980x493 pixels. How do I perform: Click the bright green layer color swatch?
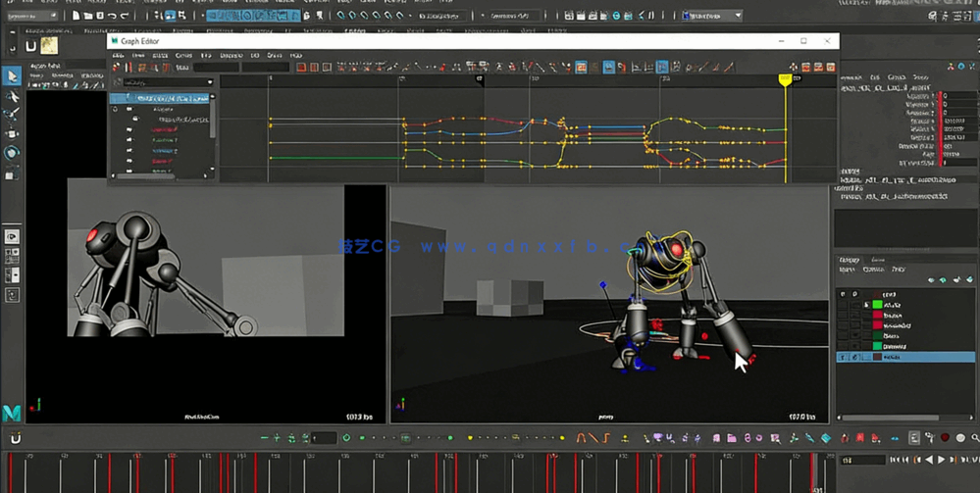point(877,305)
